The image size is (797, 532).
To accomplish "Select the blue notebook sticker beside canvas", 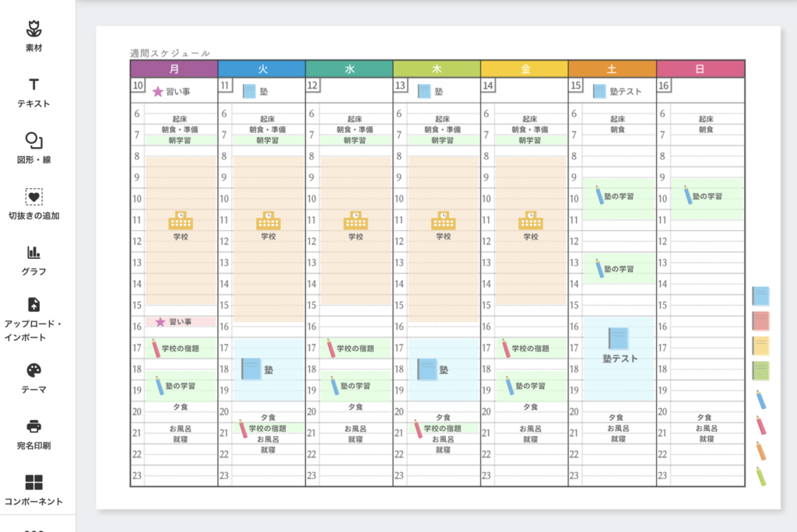I will coord(760,296).
